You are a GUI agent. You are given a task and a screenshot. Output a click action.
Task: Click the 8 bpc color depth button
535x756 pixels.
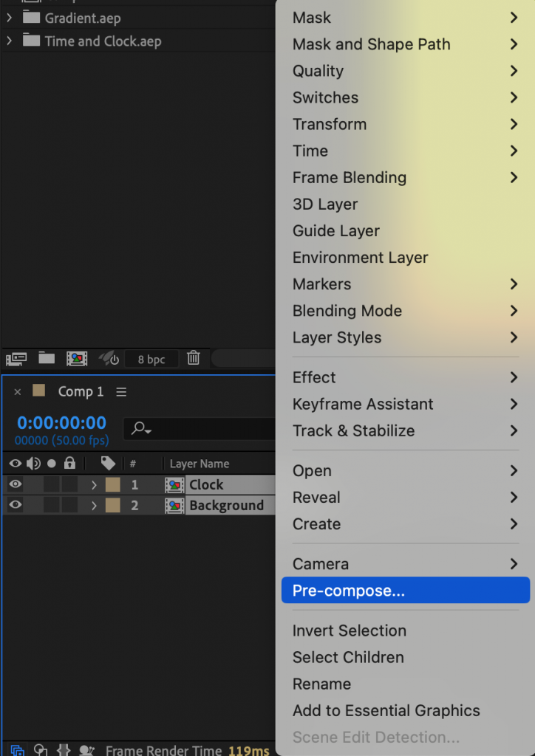(x=151, y=358)
